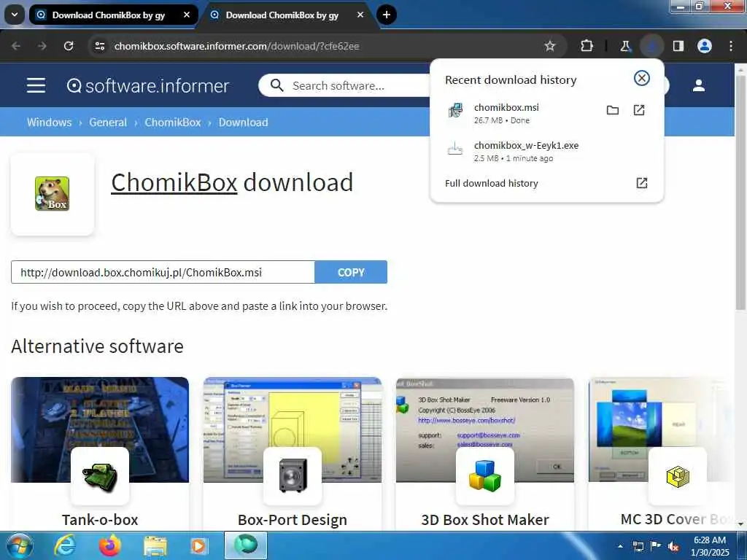The width and height of the screenshot is (747, 560).
Task: Open Windows Explorer from taskbar
Action: (155, 545)
